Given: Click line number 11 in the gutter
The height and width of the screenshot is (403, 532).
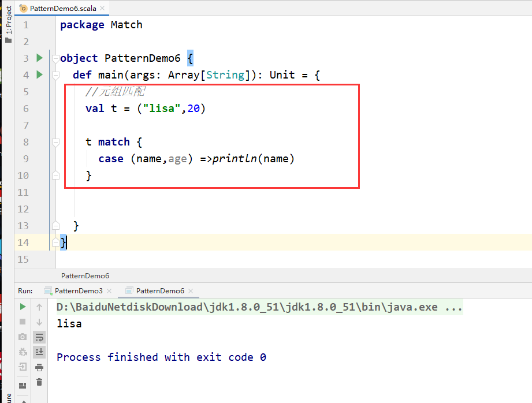Looking at the screenshot, I should tap(23, 192).
